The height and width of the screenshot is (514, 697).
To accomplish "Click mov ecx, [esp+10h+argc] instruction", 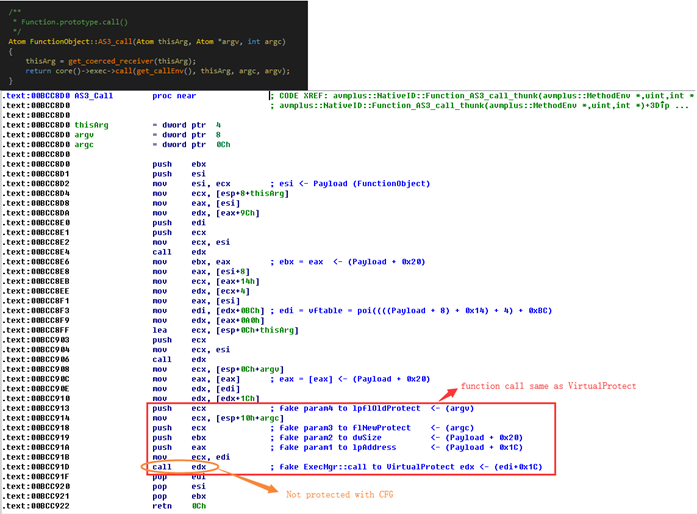I will (x=218, y=418).
